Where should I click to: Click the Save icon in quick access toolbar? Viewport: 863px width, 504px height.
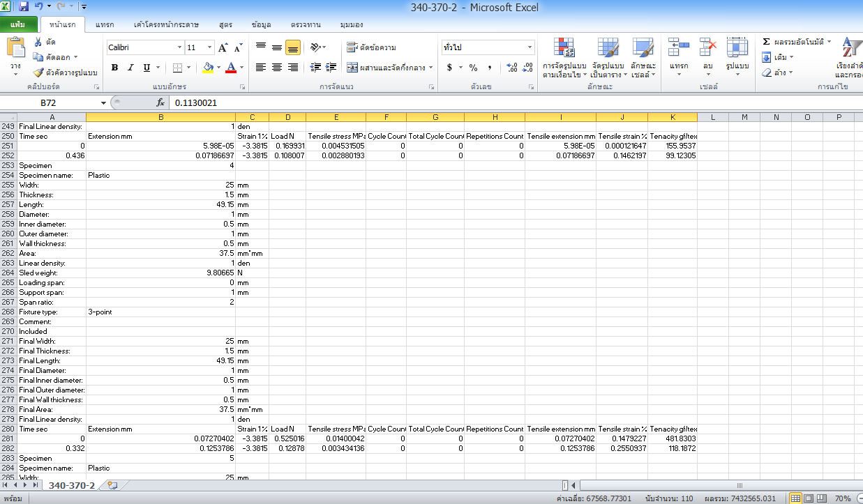coord(24,7)
